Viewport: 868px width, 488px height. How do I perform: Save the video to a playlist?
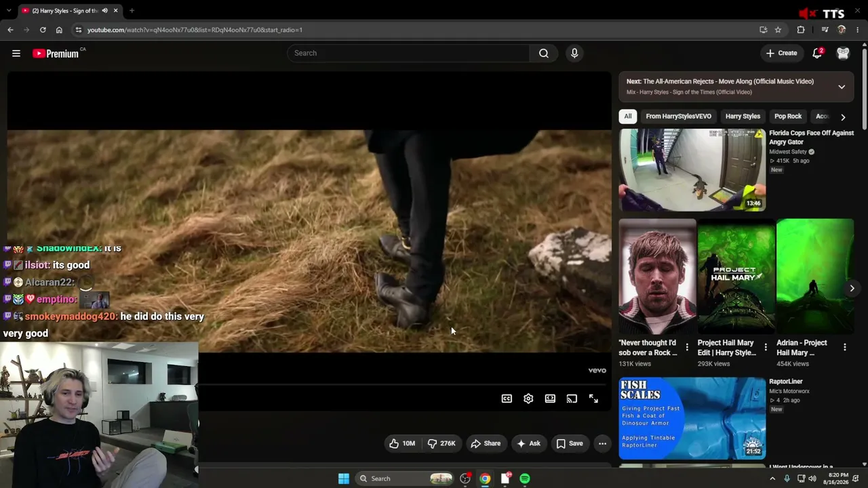(x=570, y=443)
